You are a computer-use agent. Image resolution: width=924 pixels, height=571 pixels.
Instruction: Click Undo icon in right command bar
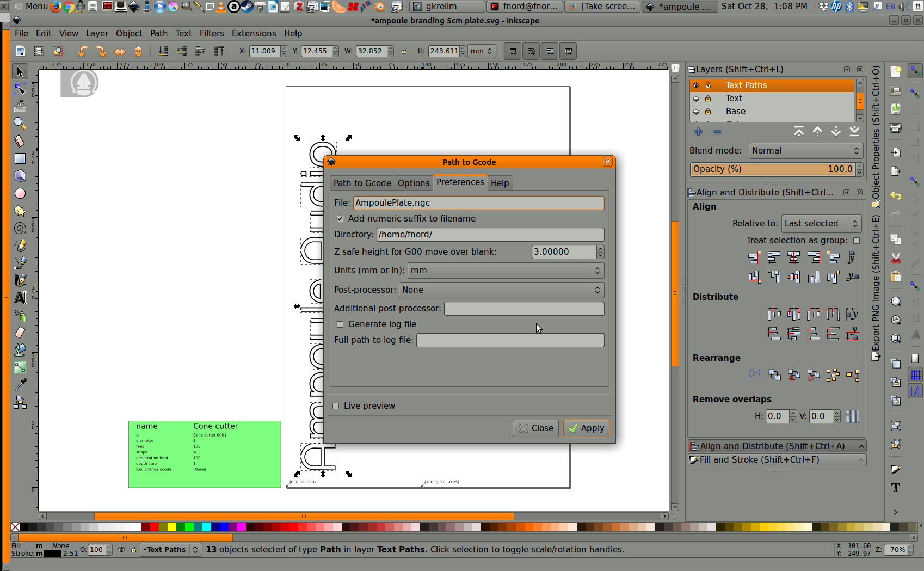point(896,196)
